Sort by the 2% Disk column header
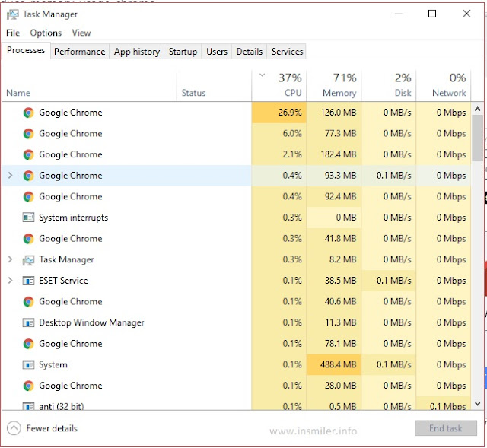Image resolution: width=487 pixels, height=448 pixels. point(389,86)
